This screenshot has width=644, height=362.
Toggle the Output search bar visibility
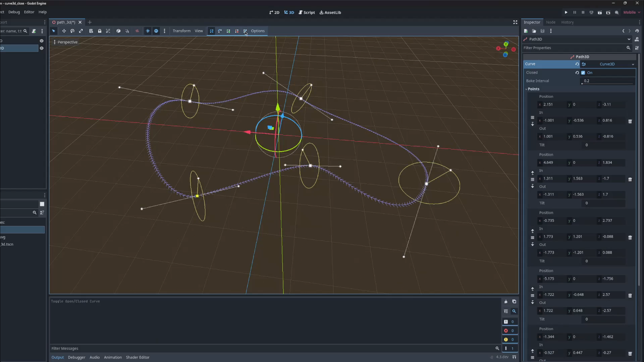tap(514, 311)
